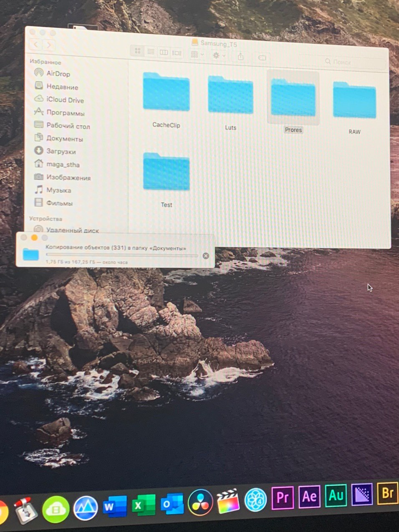This screenshot has width=399, height=532.
Task: Select maga_stha home folder in sidebar
Action: coord(57,164)
